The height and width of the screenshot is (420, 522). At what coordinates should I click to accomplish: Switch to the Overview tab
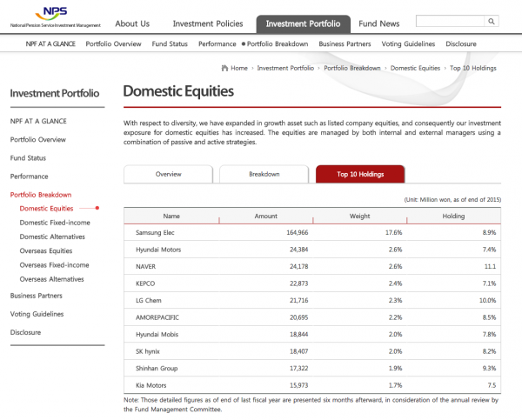coord(168,174)
